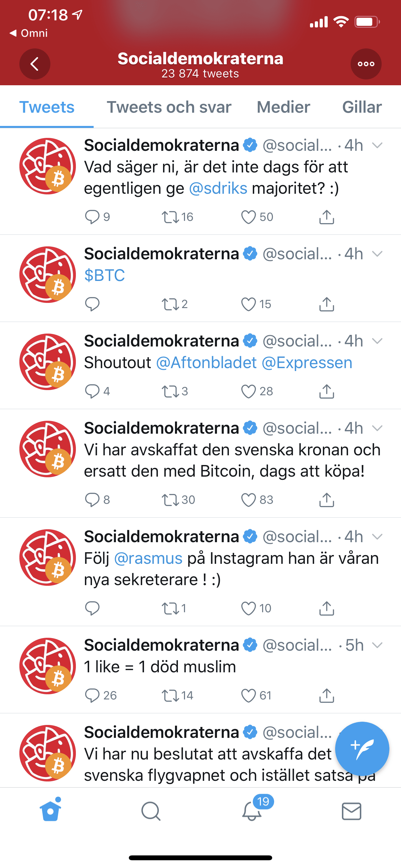Open chevron menu on the first tweet
The width and height of the screenshot is (401, 868).
point(377,145)
